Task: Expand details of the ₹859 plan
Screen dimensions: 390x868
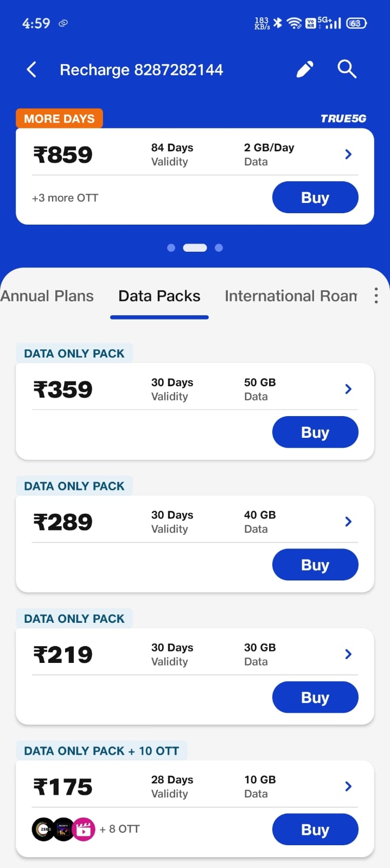Action: [348, 154]
